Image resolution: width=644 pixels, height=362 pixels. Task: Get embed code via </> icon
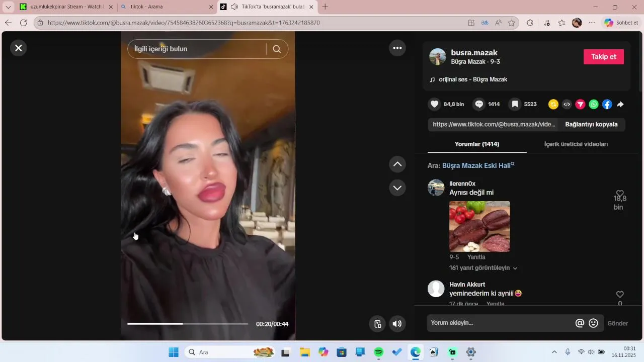coord(567,104)
